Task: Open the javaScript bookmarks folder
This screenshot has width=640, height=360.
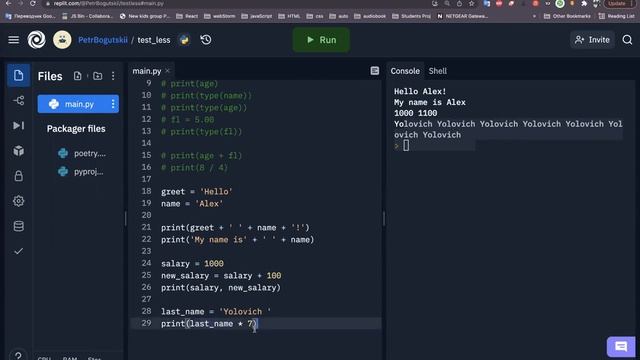Action: coord(257,16)
